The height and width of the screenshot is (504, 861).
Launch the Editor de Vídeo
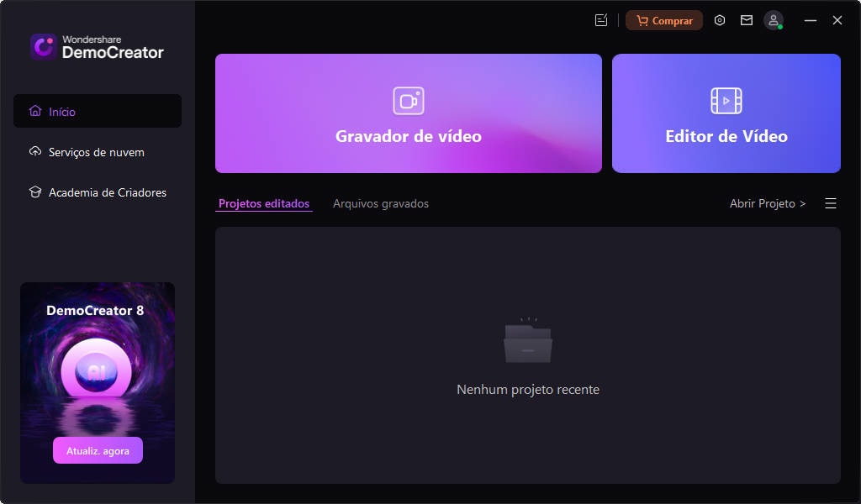(726, 113)
